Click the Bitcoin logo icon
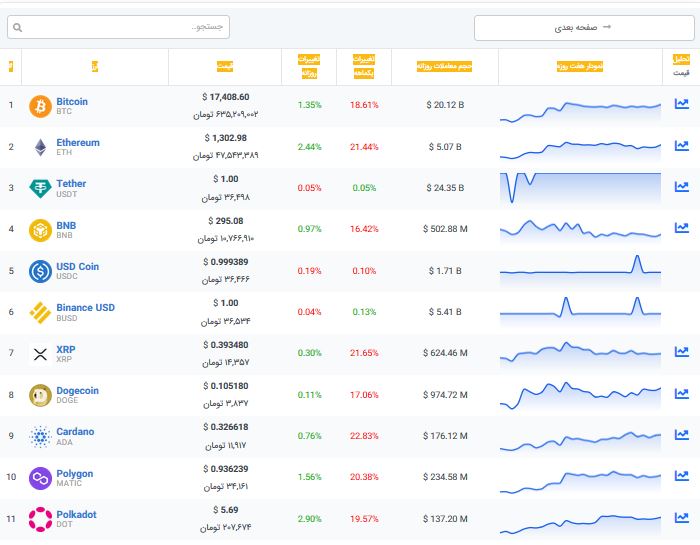700x545 pixels. [40, 106]
